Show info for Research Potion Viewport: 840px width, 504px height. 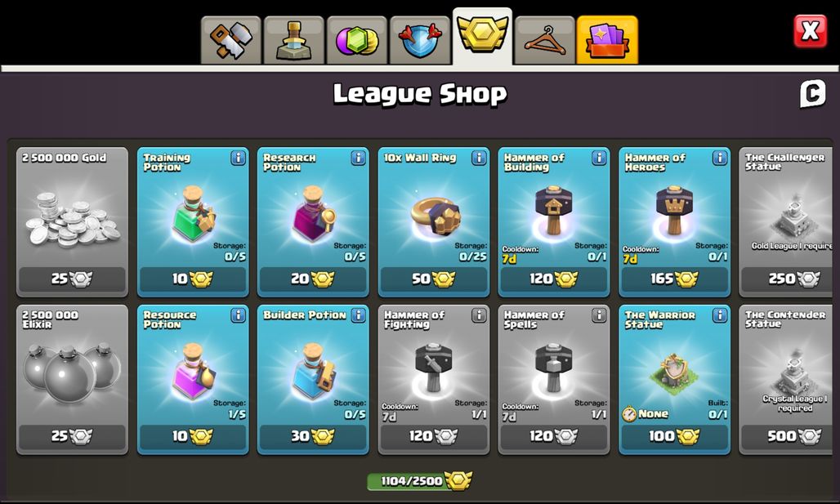[x=359, y=158]
